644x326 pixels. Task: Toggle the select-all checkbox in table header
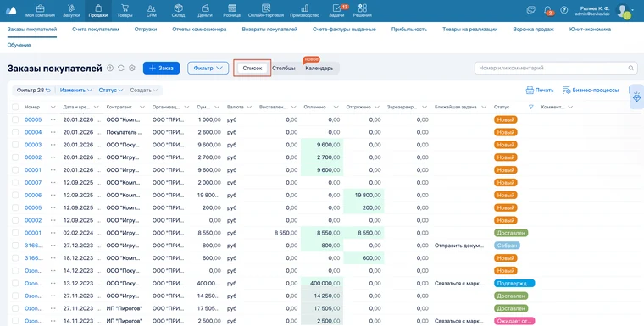[x=15, y=107]
